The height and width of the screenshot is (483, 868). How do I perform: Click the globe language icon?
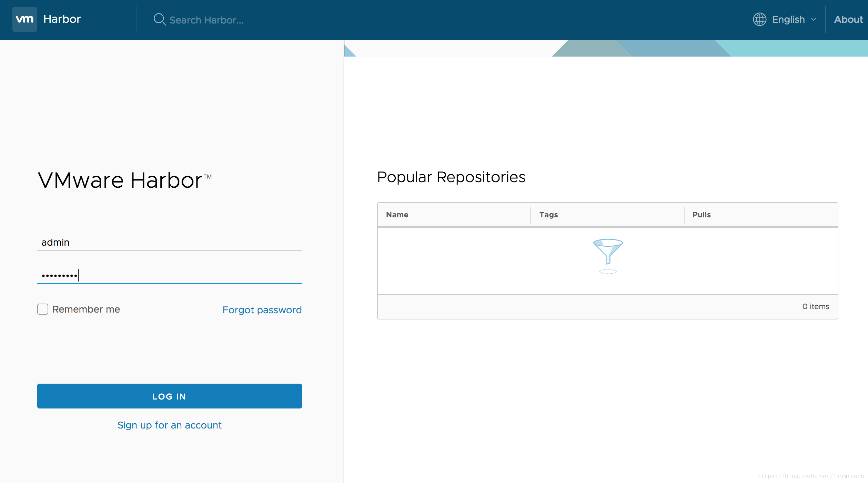tap(759, 19)
